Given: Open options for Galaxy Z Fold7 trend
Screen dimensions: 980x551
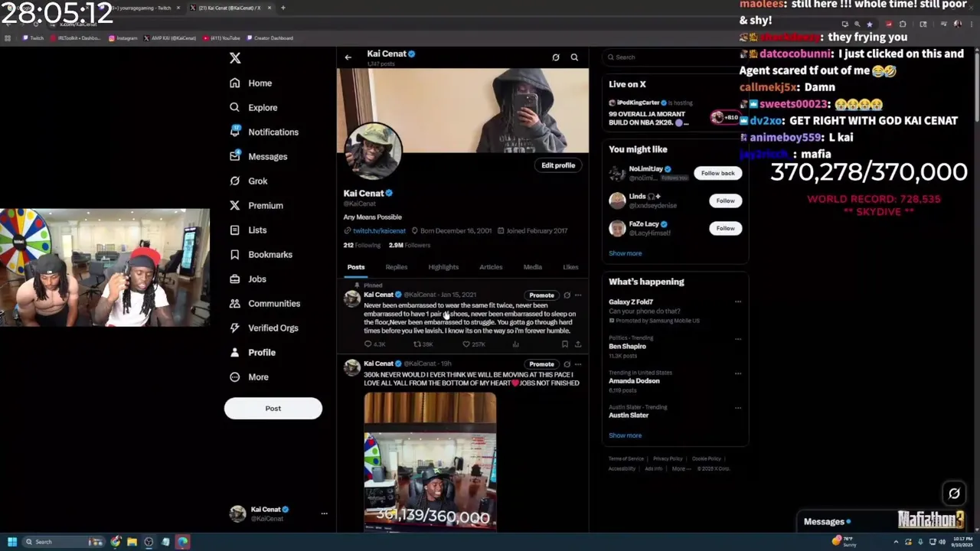Looking at the screenshot, I should pyautogui.click(x=738, y=302).
